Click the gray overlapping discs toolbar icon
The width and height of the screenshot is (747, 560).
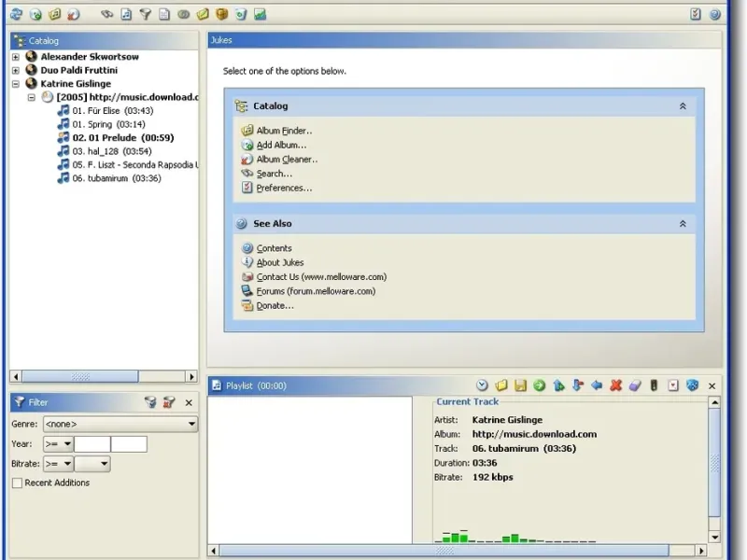pyautogui.click(x=183, y=14)
